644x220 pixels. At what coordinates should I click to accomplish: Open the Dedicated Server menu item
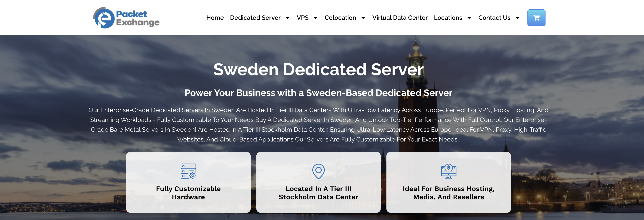click(x=255, y=18)
